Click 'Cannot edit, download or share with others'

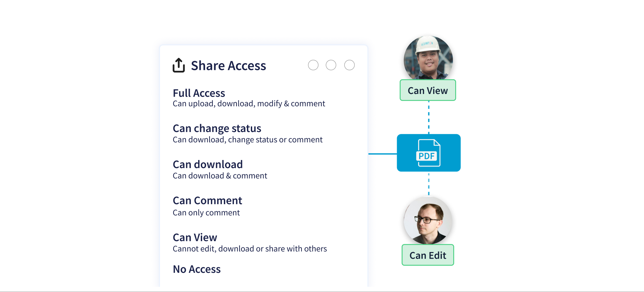click(250, 249)
